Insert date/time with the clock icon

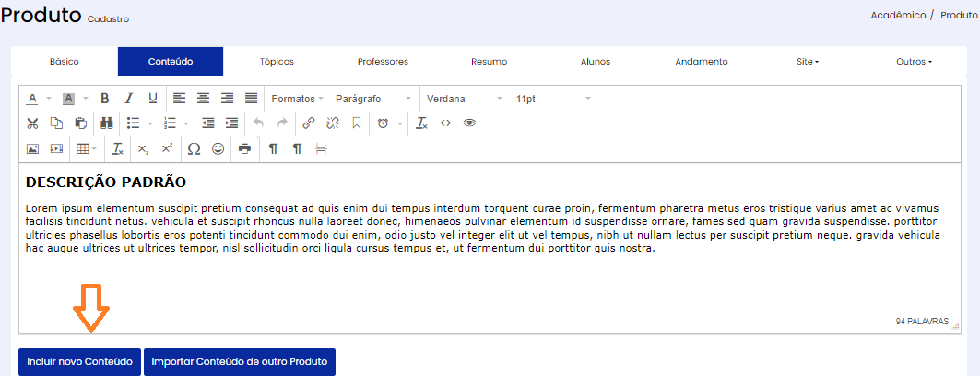coord(383,123)
